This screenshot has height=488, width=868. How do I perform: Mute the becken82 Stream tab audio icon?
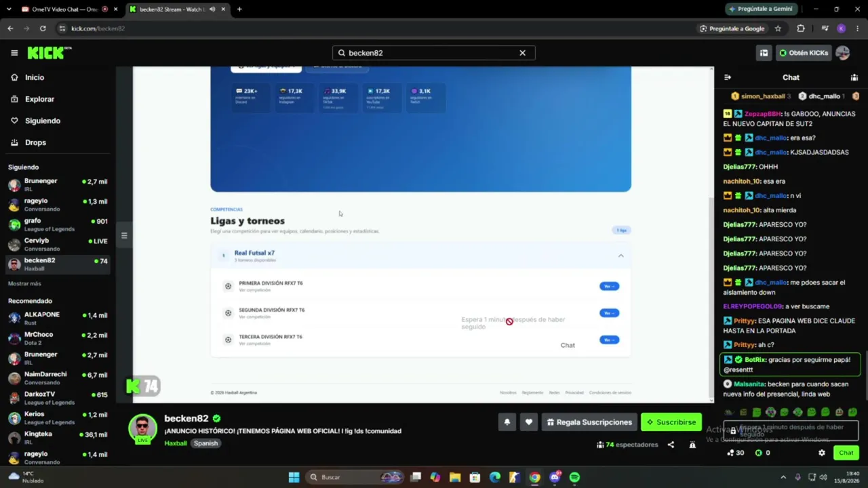pyautogui.click(x=212, y=9)
